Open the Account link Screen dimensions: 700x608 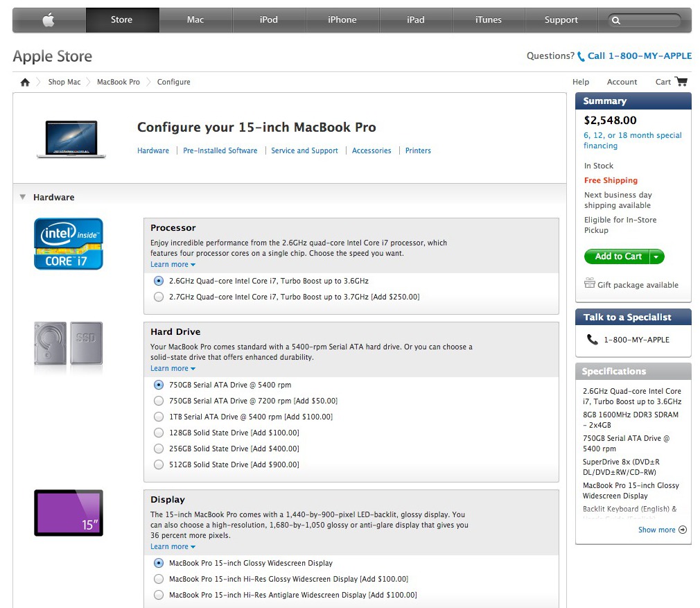click(x=622, y=82)
